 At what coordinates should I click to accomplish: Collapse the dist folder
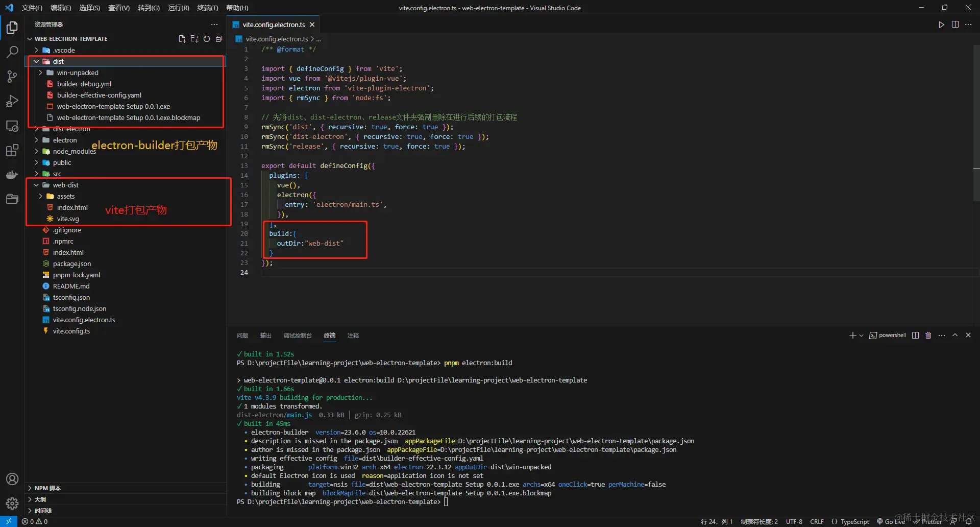click(37, 61)
